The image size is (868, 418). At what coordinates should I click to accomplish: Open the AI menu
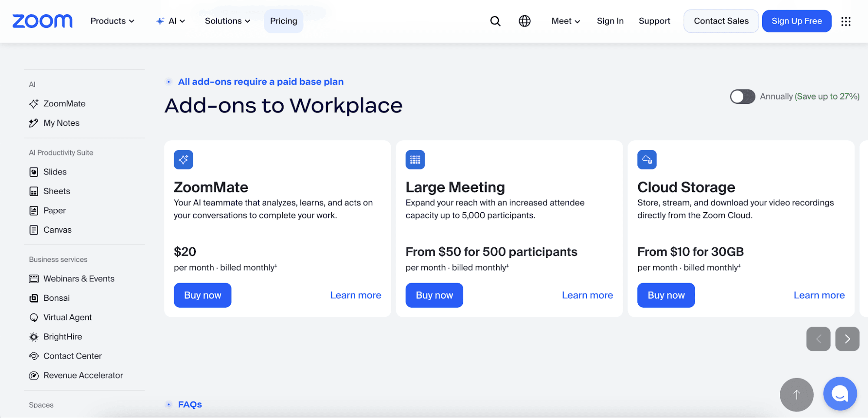171,21
